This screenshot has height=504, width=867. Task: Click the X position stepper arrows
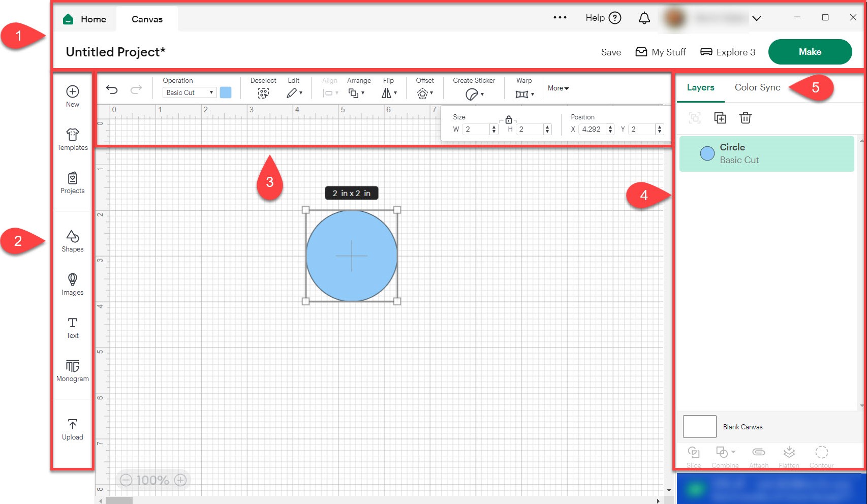tap(610, 129)
